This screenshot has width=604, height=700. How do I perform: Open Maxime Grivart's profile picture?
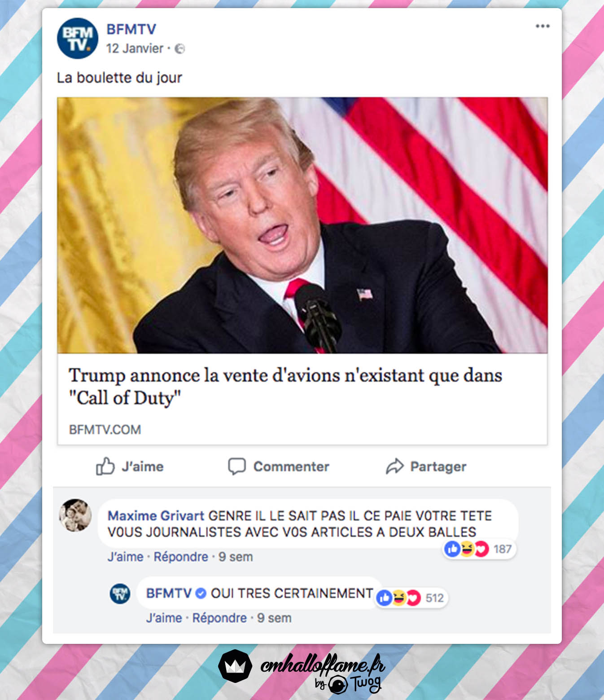pos(75,515)
